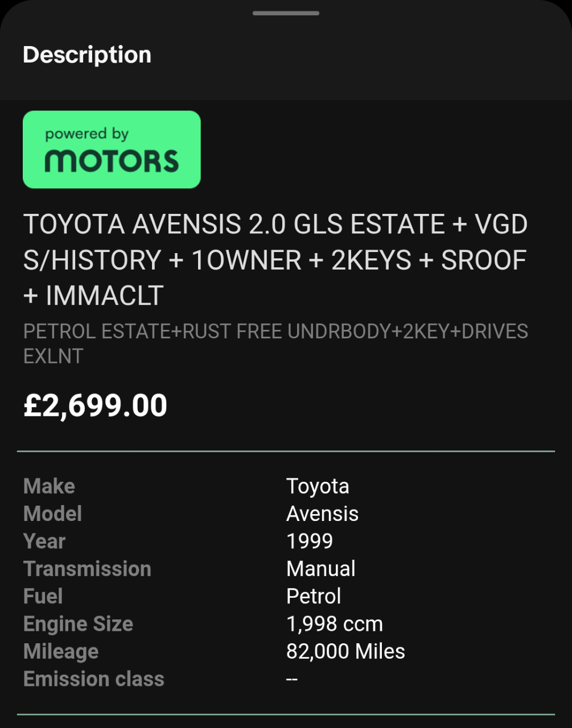Tap the PETROL ESTATE+RUST FREE subtitle text
The image size is (572, 728).
[x=275, y=343]
